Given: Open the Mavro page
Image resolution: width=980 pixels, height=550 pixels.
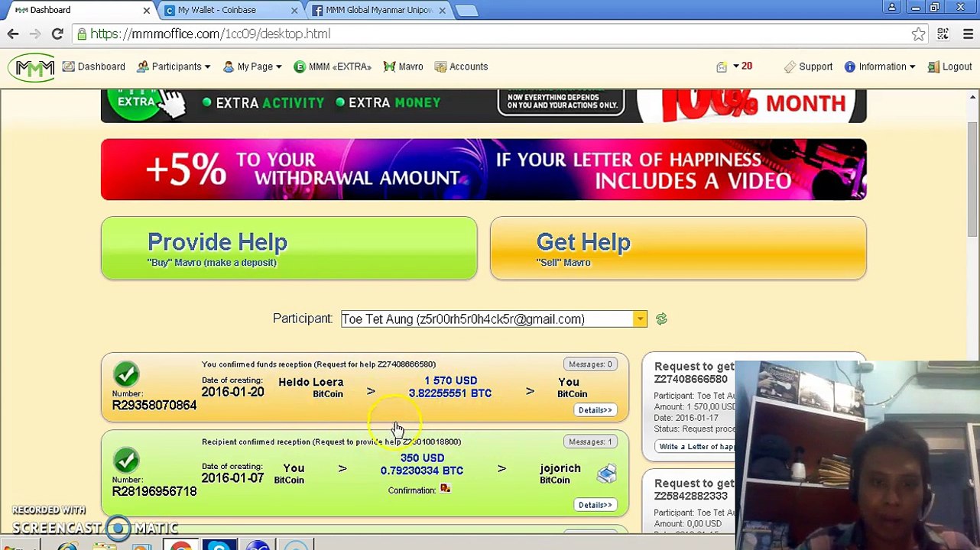Looking at the screenshot, I should point(403,66).
